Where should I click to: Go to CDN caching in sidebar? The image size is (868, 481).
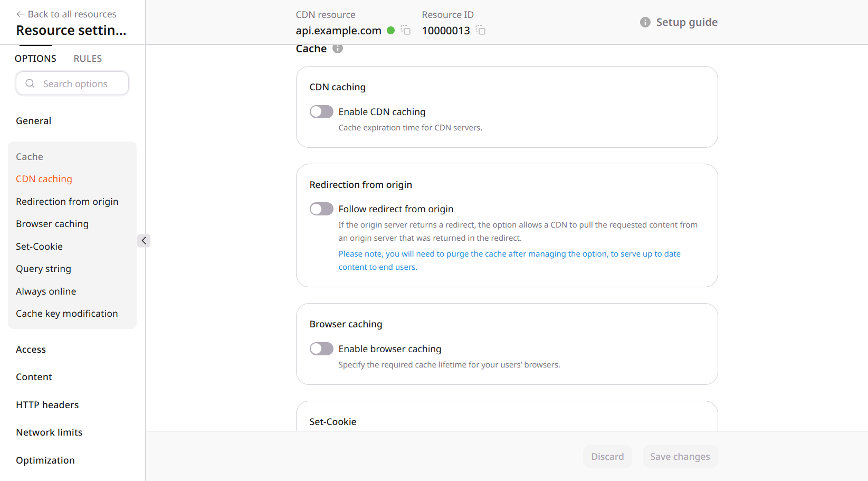pyautogui.click(x=44, y=179)
